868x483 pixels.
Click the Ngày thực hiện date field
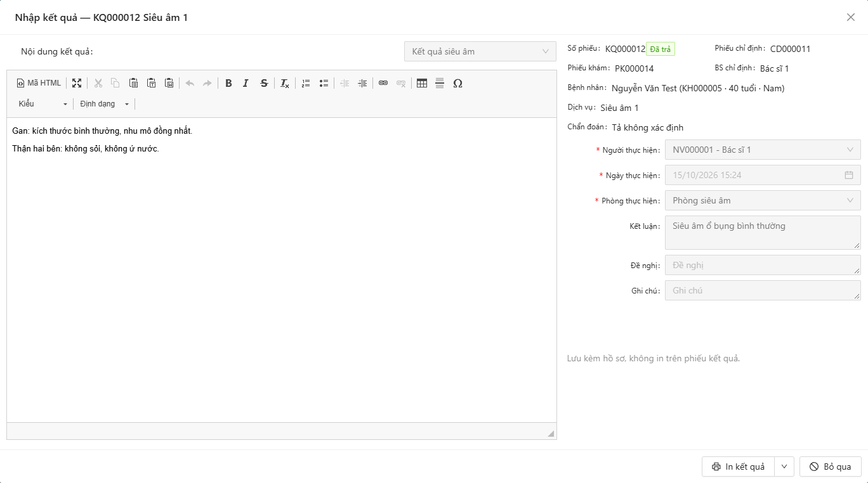click(763, 175)
